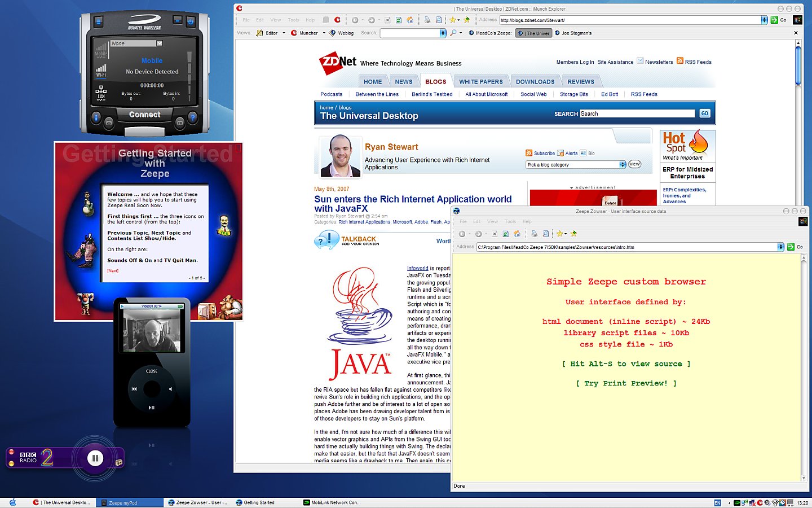Screen dimensions: 812x508
Task: Click the Print Preview icon in Zeepe Zowser toolbar
Action: (545, 234)
